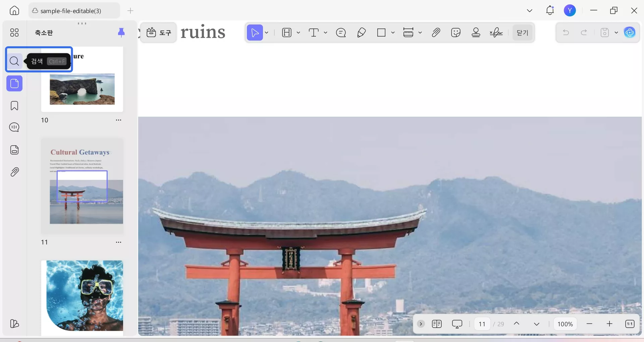Select the highlighter pen tool

click(x=361, y=33)
